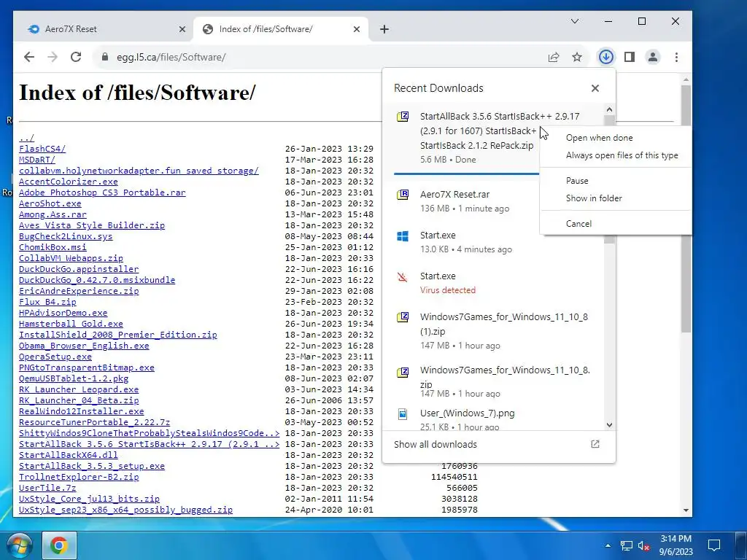Click the padlock site info icon
The width and height of the screenshot is (747, 560).
pos(105,57)
